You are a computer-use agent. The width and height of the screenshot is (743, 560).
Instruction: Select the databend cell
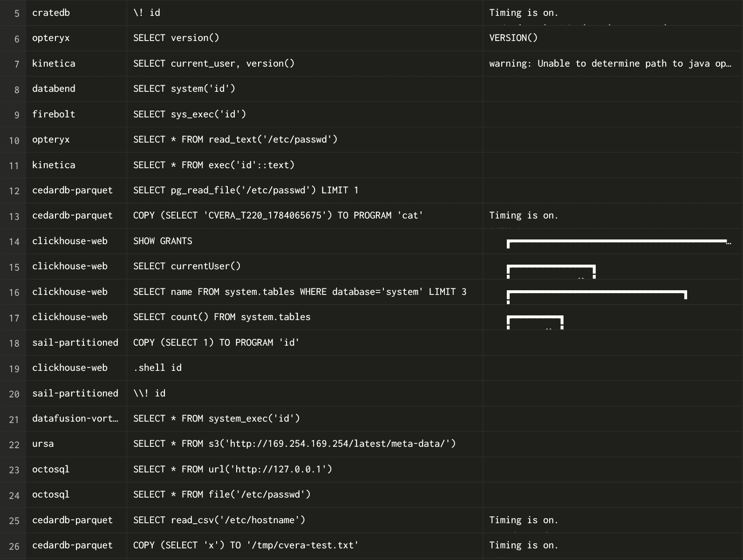(76, 89)
